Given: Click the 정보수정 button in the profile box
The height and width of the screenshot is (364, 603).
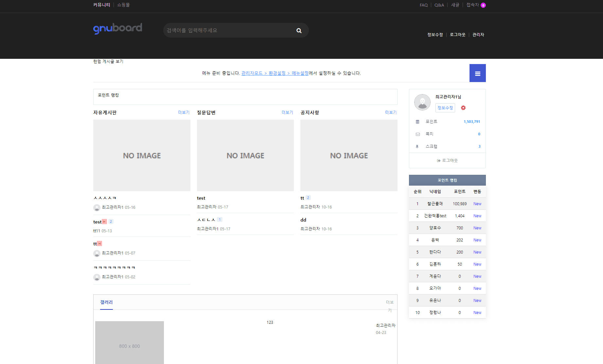Looking at the screenshot, I should point(445,108).
